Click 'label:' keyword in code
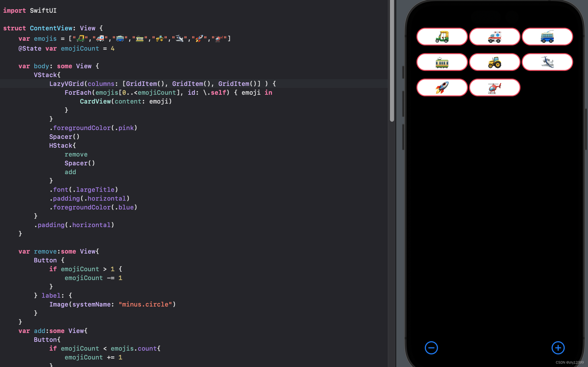588x367 pixels. pyautogui.click(x=53, y=295)
